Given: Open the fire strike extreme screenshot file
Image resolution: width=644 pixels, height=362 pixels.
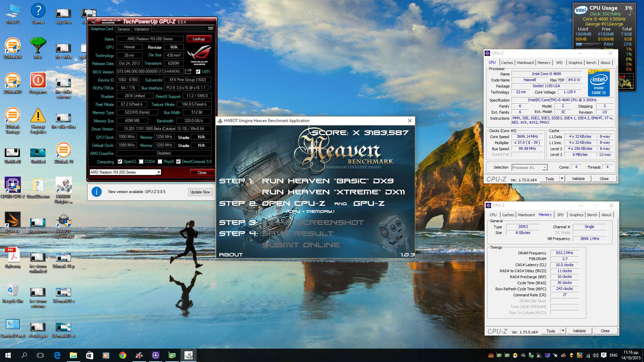Looking at the screenshot, I should pyautogui.click(x=63, y=88).
